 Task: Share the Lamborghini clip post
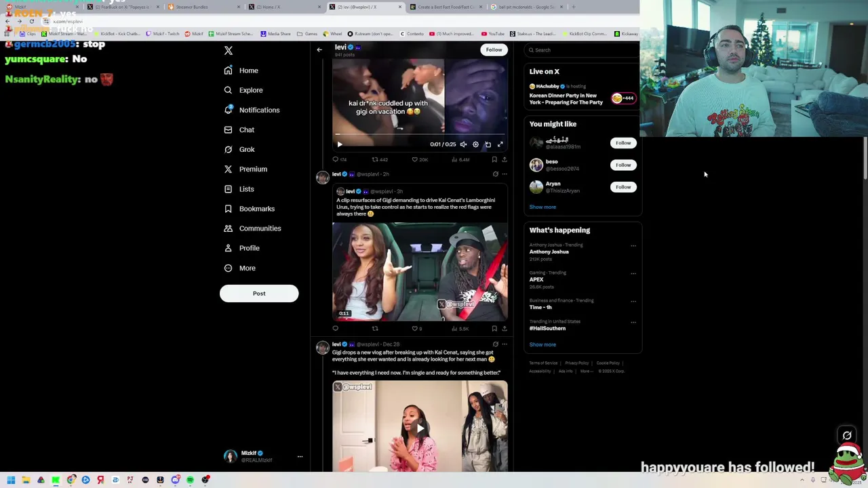(x=504, y=329)
